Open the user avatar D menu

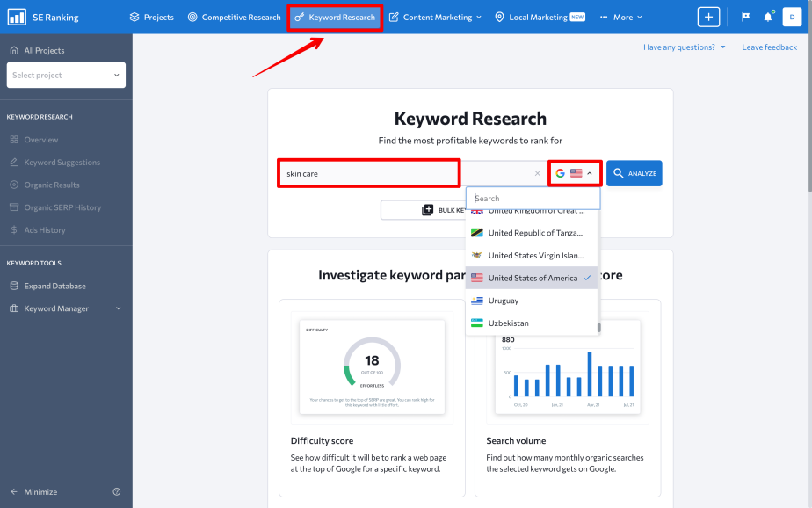pyautogui.click(x=792, y=17)
